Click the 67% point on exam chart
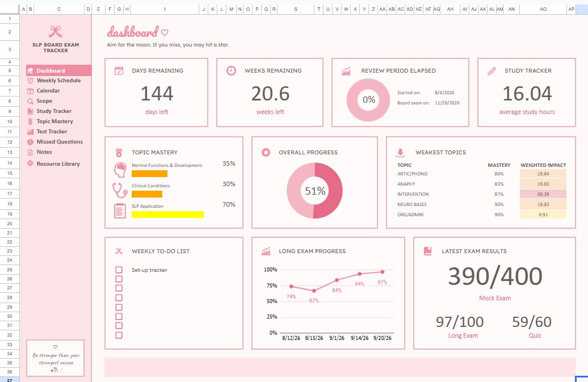Viewport: 588px width, 382px height. pyautogui.click(x=314, y=291)
